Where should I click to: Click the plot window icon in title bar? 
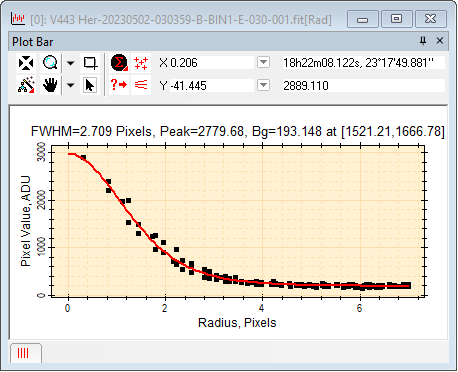click(x=18, y=19)
